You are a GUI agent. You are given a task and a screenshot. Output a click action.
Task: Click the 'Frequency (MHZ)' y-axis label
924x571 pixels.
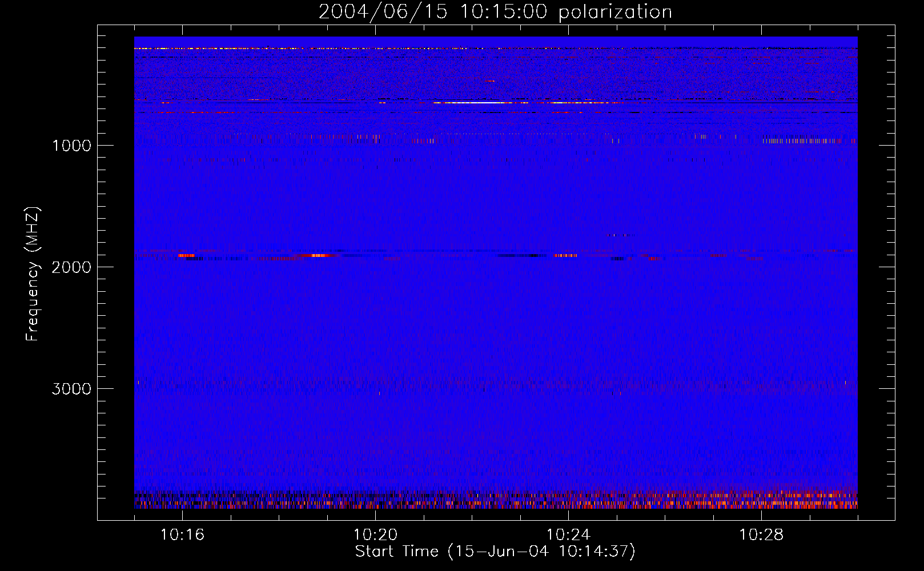point(33,274)
